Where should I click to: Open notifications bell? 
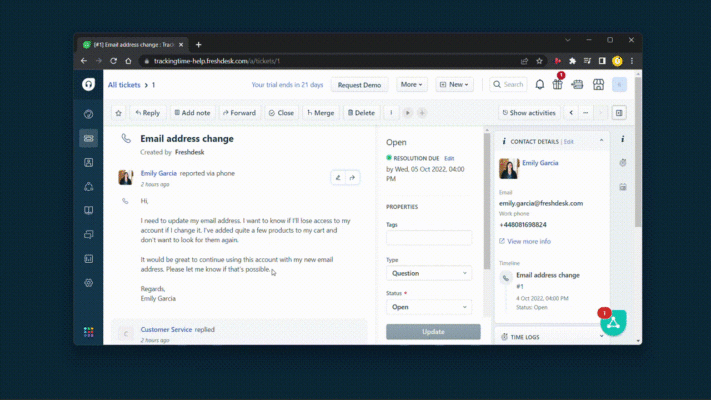pyautogui.click(x=540, y=84)
